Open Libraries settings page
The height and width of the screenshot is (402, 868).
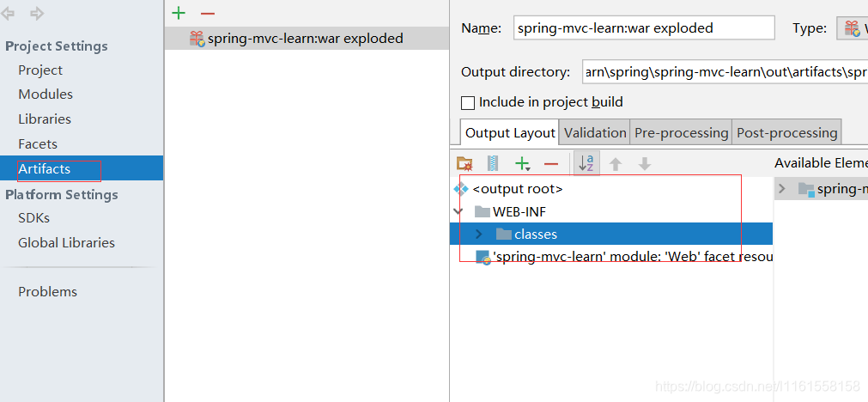(x=45, y=119)
